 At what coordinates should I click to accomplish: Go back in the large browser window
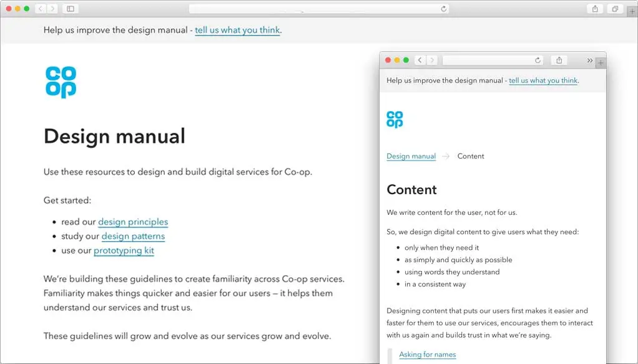(x=41, y=9)
